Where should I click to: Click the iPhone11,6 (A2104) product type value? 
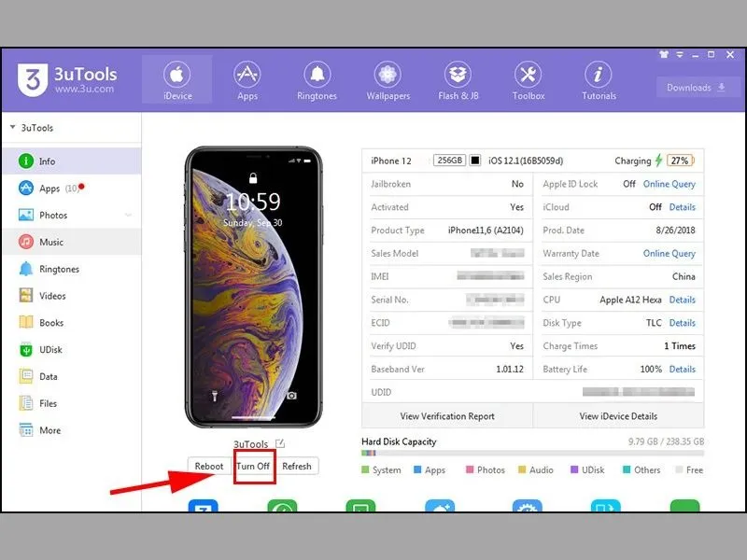click(x=486, y=230)
